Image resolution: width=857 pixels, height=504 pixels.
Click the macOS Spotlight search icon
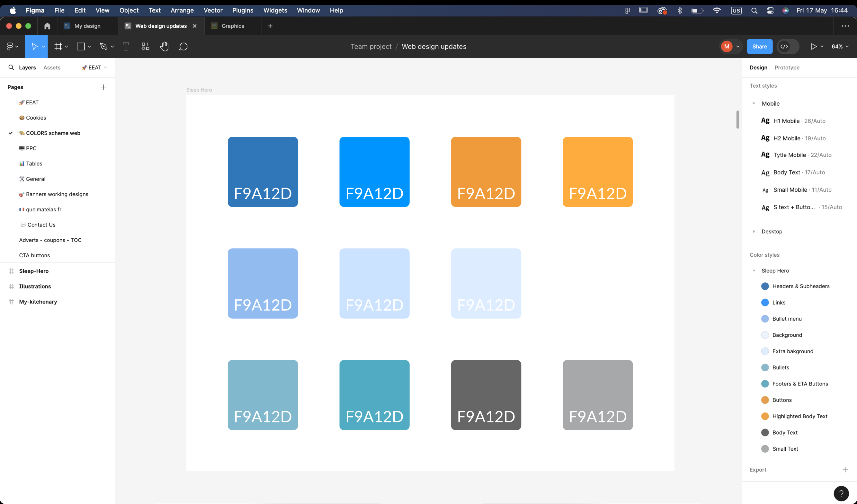754,11
